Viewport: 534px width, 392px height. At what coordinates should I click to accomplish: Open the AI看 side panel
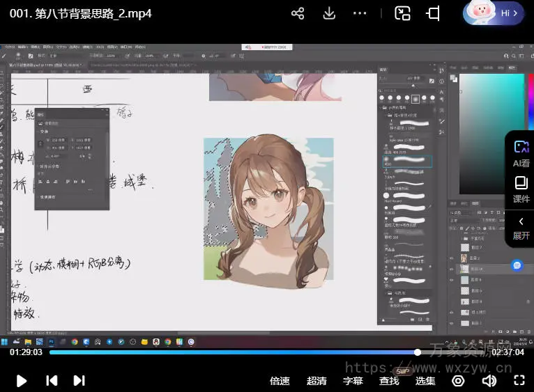(521, 152)
